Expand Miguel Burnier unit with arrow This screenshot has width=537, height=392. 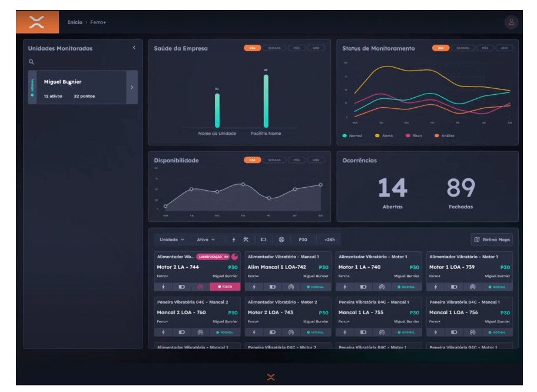pyautogui.click(x=132, y=88)
